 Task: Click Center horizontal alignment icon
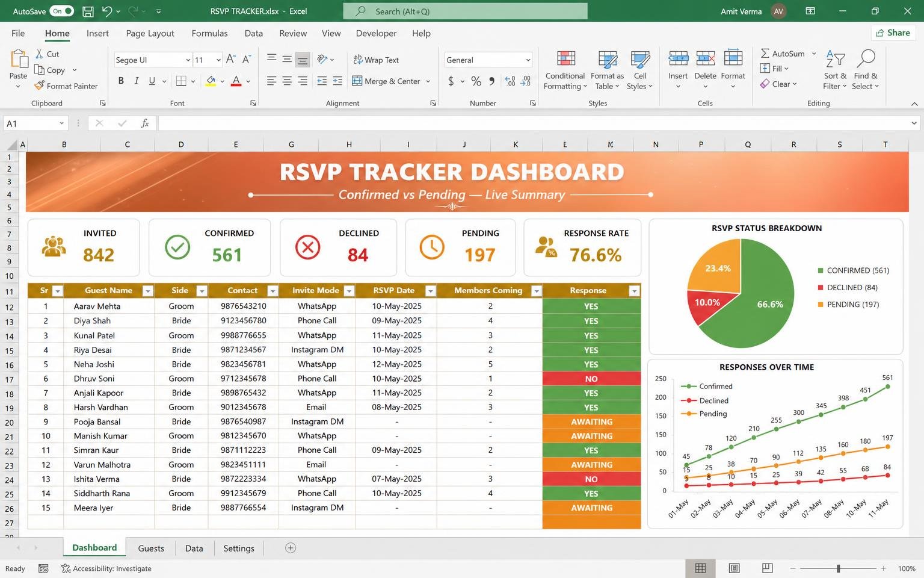pyautogui.click(x=287, y=81)
